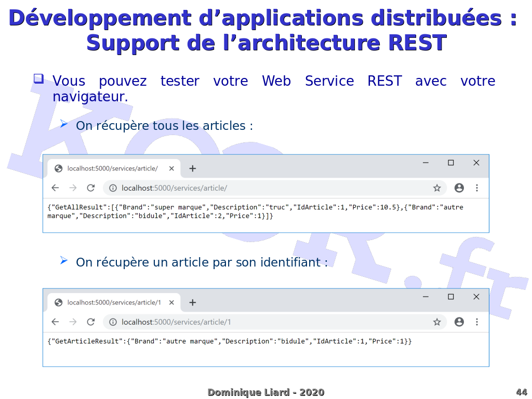Go back in the article/1 browser window

click(55, 322)
